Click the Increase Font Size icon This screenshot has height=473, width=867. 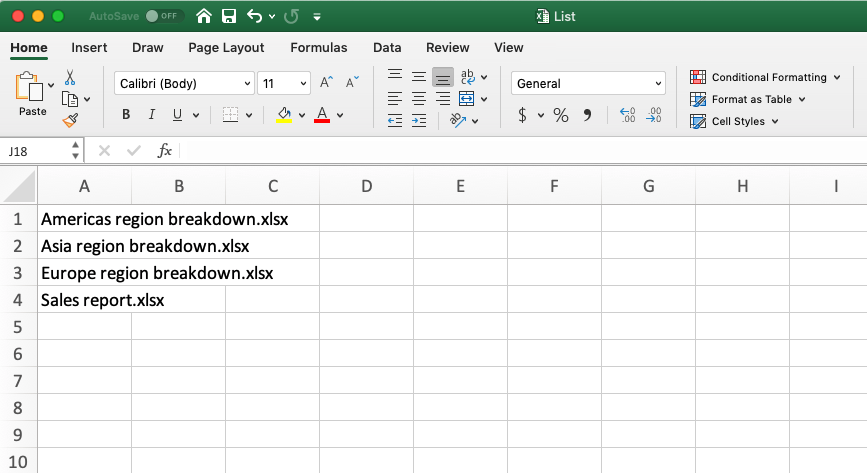(x=326, y=83)
